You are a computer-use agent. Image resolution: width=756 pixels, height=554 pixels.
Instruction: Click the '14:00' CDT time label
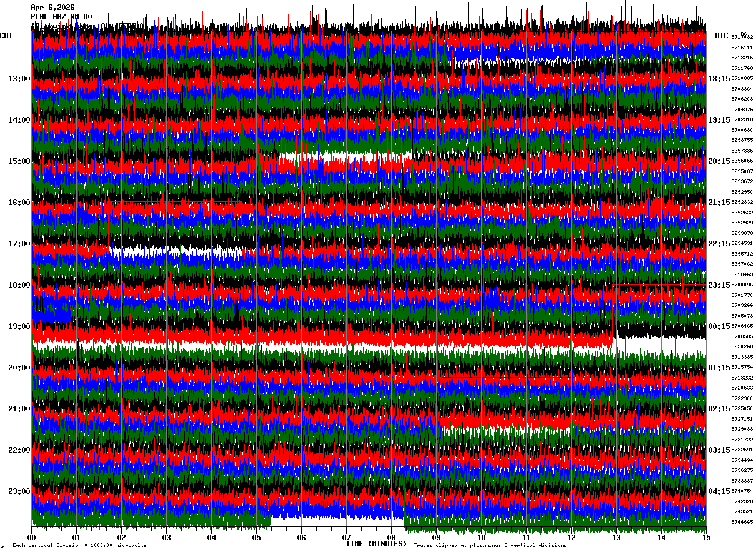[x=19, y=120]
